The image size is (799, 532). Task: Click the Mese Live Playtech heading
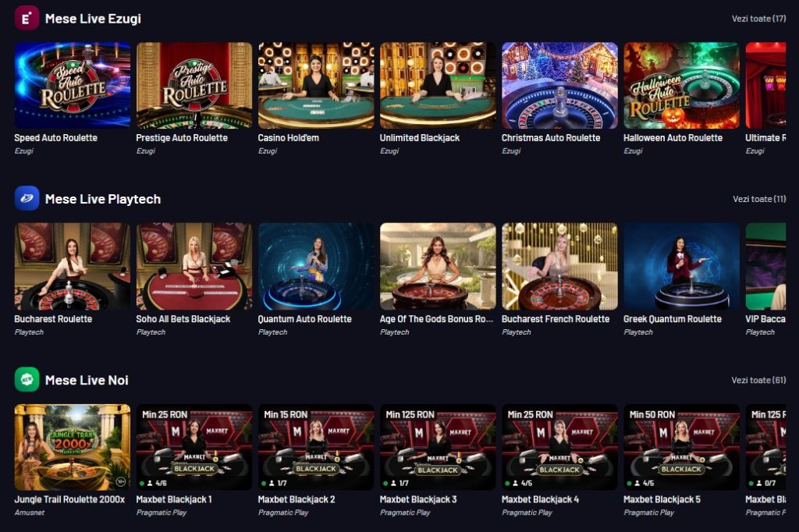click(103, 199)
